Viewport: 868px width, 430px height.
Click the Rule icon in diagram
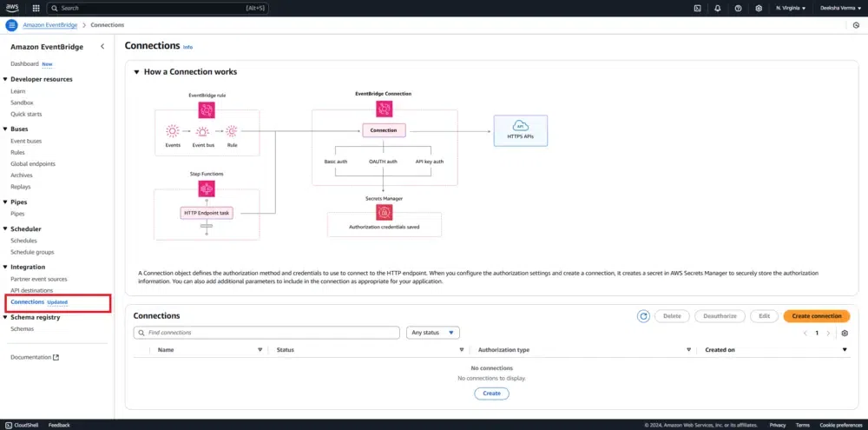coord(232,131)
